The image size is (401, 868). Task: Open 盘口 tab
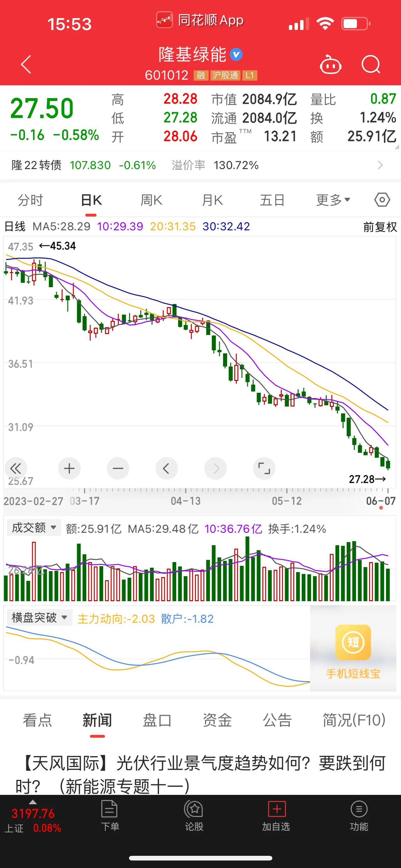point(157,720)
